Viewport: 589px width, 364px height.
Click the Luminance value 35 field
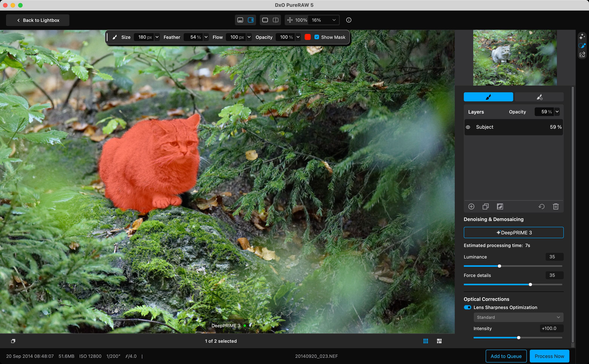554,257
